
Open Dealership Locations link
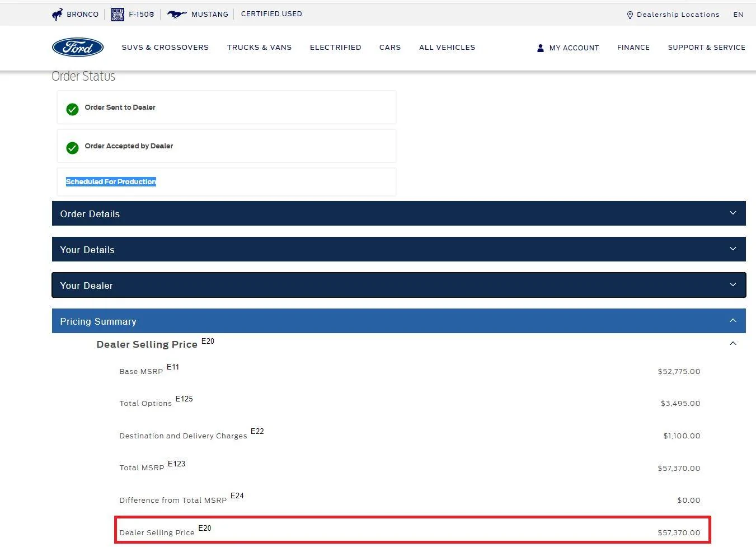(x=678, y=15)
